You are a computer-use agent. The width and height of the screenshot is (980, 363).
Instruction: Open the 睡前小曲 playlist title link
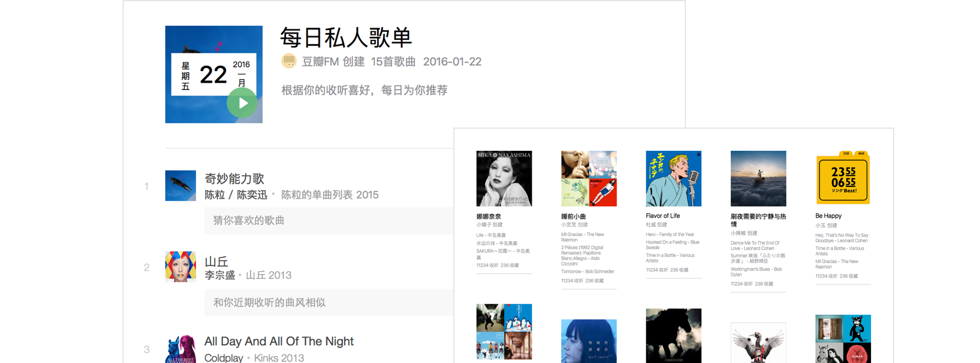(573, 216)
